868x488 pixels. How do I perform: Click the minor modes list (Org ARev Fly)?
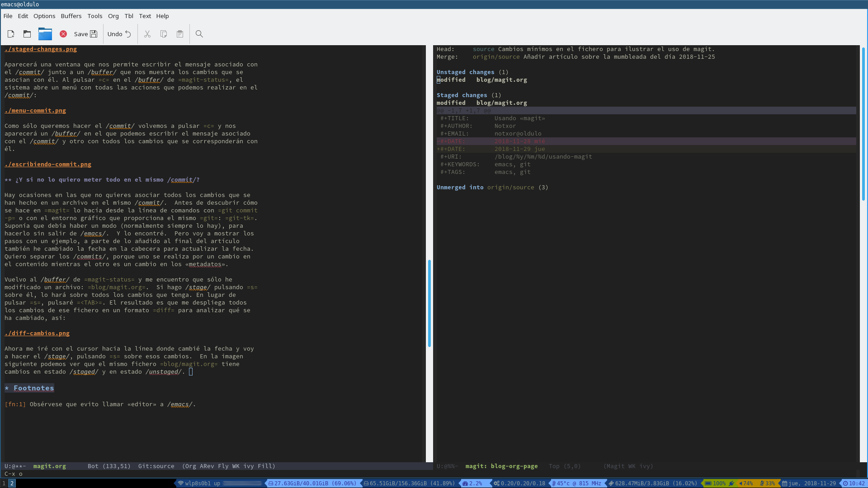229,466
